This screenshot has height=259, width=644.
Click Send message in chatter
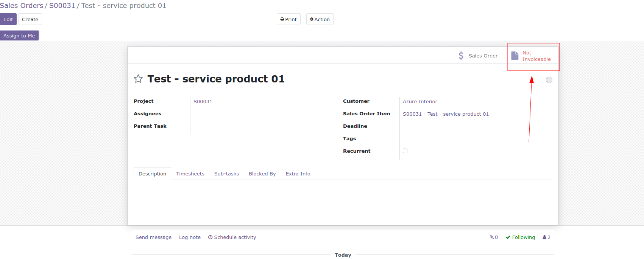pyautogui.click(x=153, y=237)
